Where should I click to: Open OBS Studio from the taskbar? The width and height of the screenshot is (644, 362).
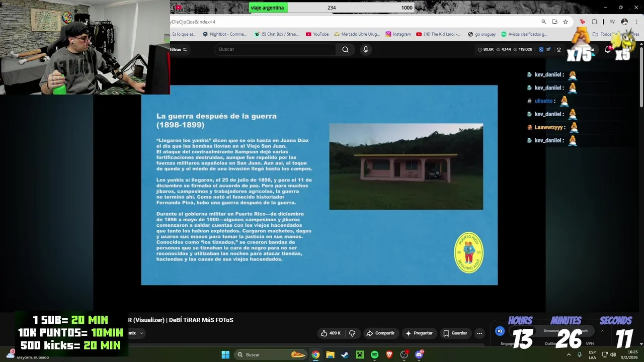404,354
